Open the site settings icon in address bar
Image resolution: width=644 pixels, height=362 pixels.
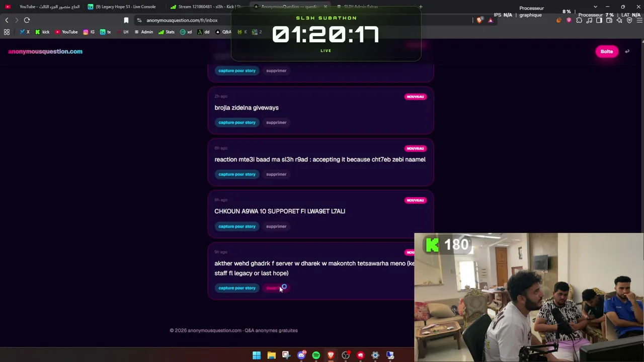[139, 20]
